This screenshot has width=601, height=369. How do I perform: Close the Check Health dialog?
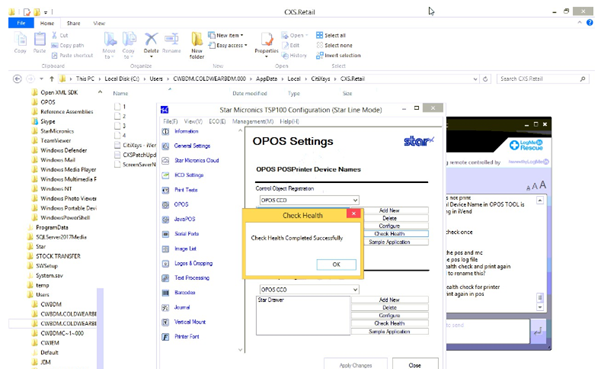pyautogui.click(x=353, y=213)
